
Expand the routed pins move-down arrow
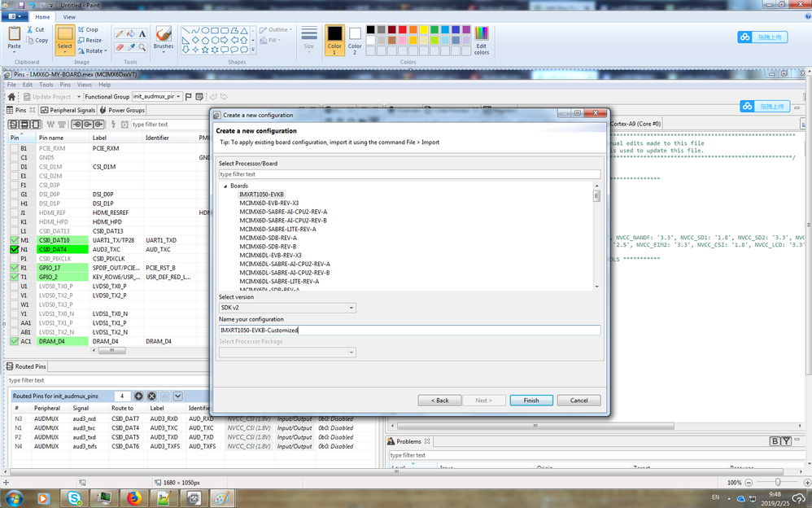tap(177, 396)
